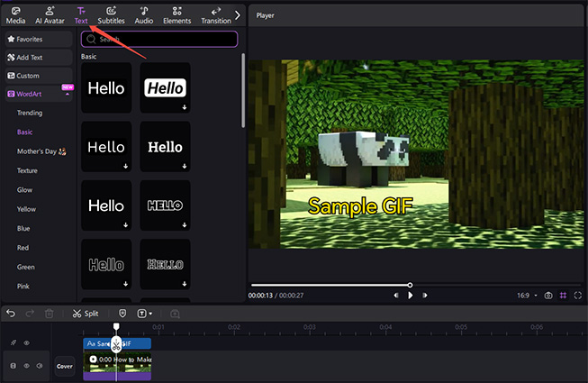
Task: Select Yellow category
Action: [x=26, y=209]
